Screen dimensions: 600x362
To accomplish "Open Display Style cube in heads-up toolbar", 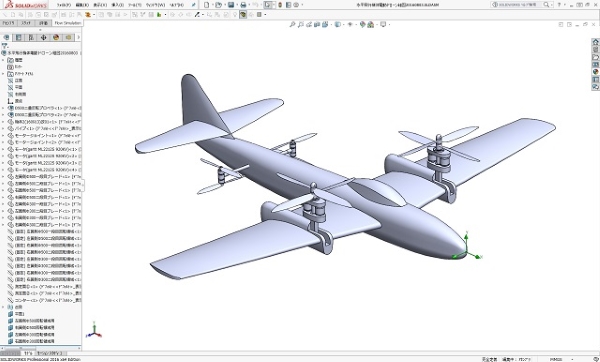I will click(x=337, y=24).
